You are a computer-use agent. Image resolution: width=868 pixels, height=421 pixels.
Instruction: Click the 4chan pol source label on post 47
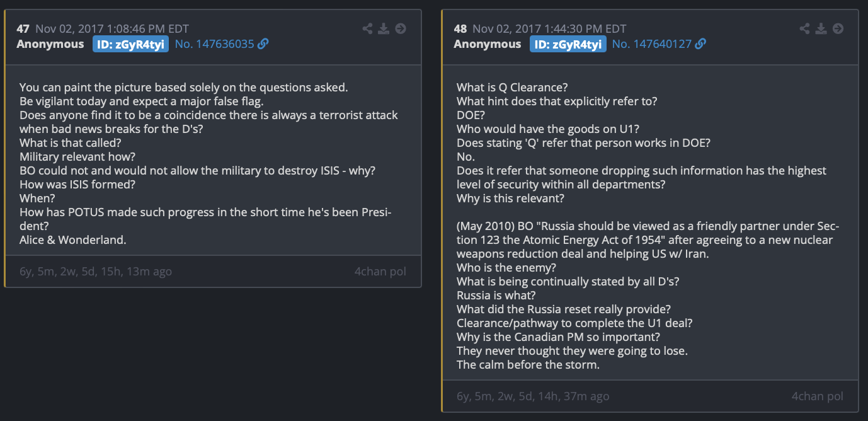click(380, 272)
